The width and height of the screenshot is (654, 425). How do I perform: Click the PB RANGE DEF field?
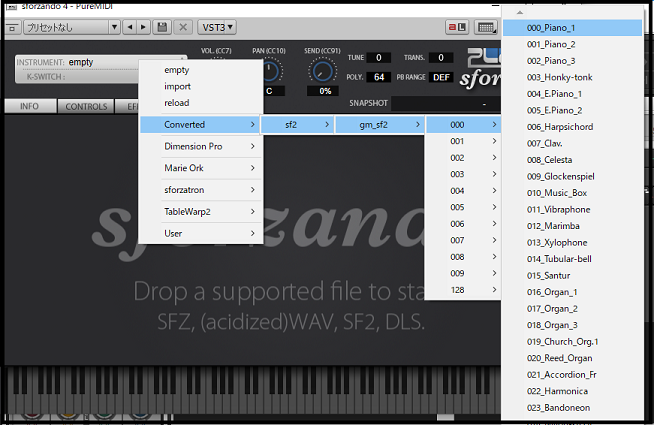pos(441,77)
